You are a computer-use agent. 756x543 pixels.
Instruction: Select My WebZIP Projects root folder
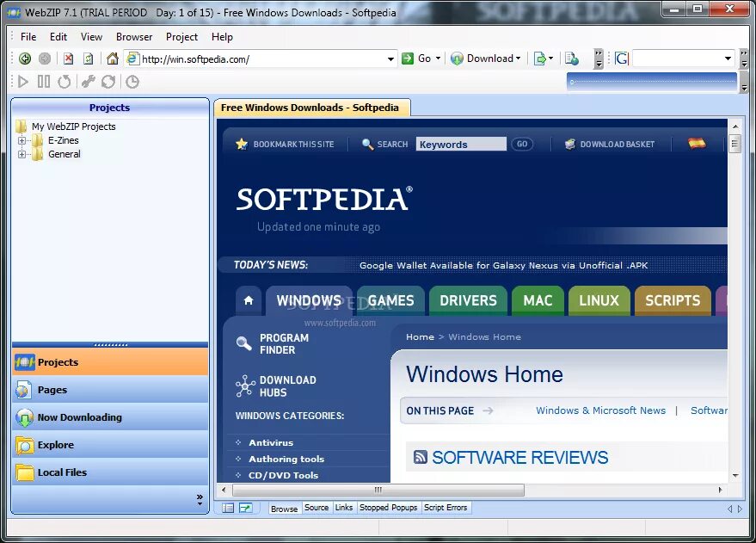[73, 126]
